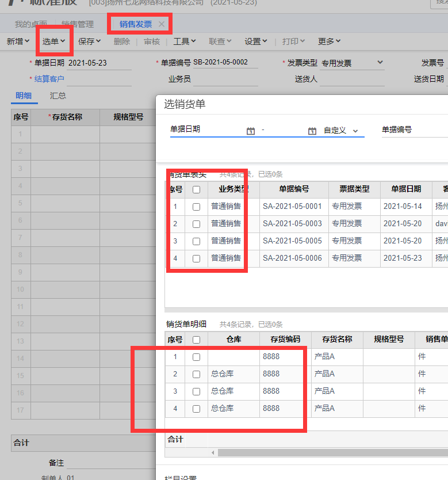Click the 送货人 input field
This screenshot has height=480, width=448.
(x=352, y=79)
